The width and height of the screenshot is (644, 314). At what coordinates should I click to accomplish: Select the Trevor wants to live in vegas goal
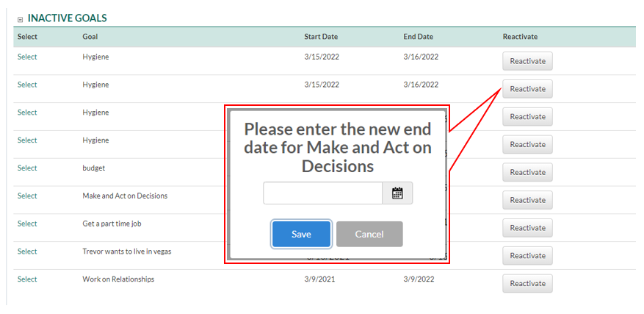click(27, 251)
